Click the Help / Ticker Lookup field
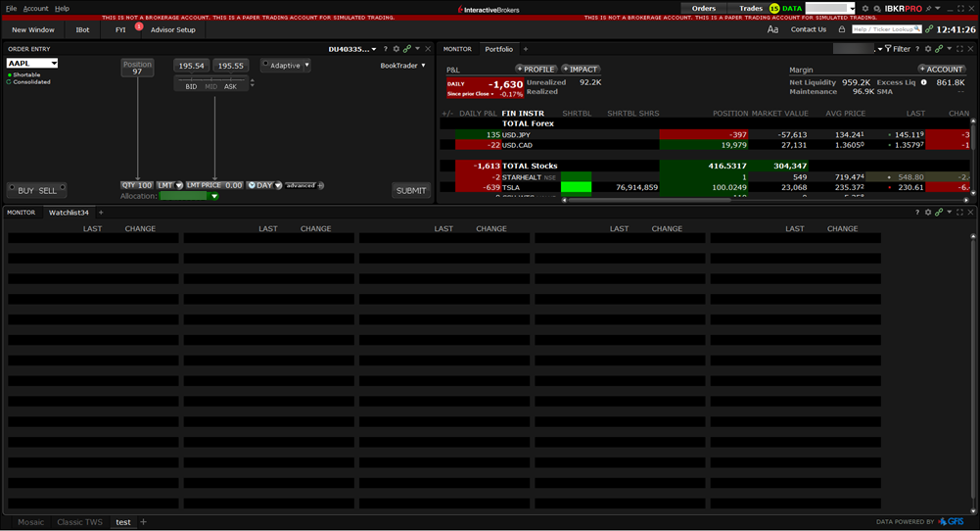This screenshot has width=980, height=531. [886, 28]
